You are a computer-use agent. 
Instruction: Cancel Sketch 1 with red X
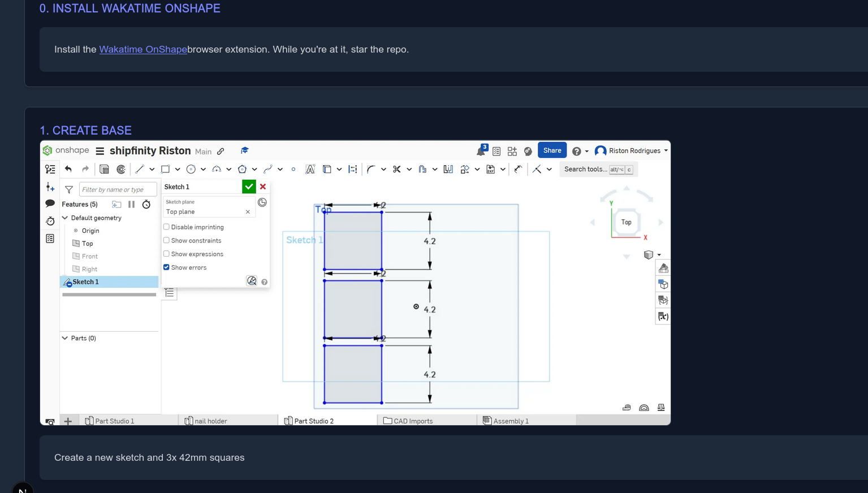click(263, 187)
